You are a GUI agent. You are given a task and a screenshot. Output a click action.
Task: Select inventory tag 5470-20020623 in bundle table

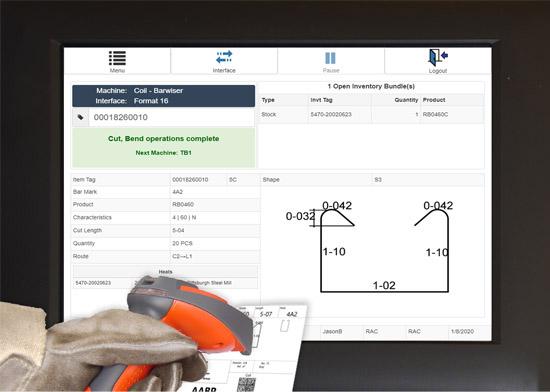click(331, 114)
